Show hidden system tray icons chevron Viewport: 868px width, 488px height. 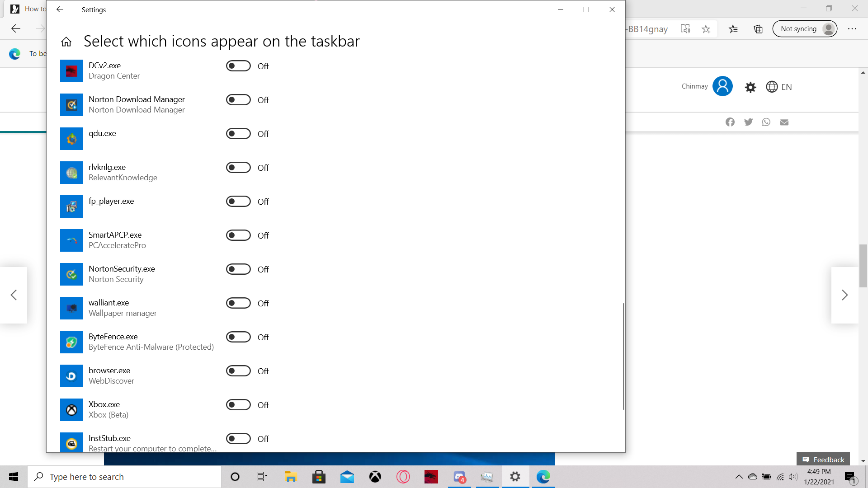[x=739, y=477]
